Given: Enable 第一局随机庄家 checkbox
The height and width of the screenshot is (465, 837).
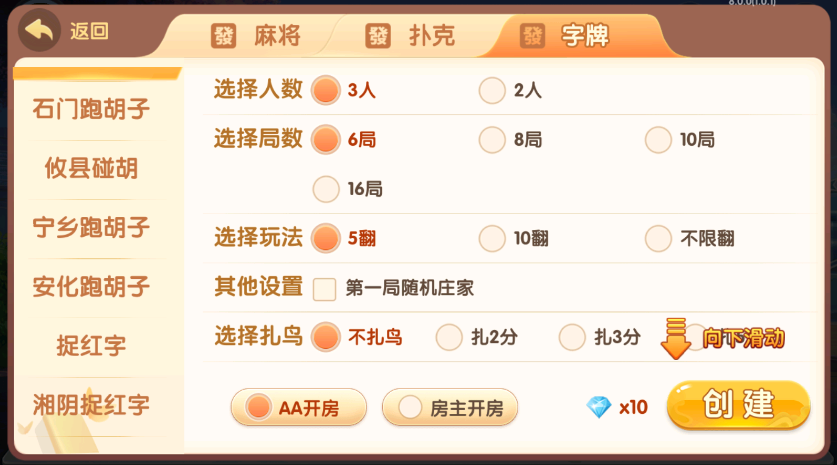Looking at the screenshot, I should pos(325,289).
